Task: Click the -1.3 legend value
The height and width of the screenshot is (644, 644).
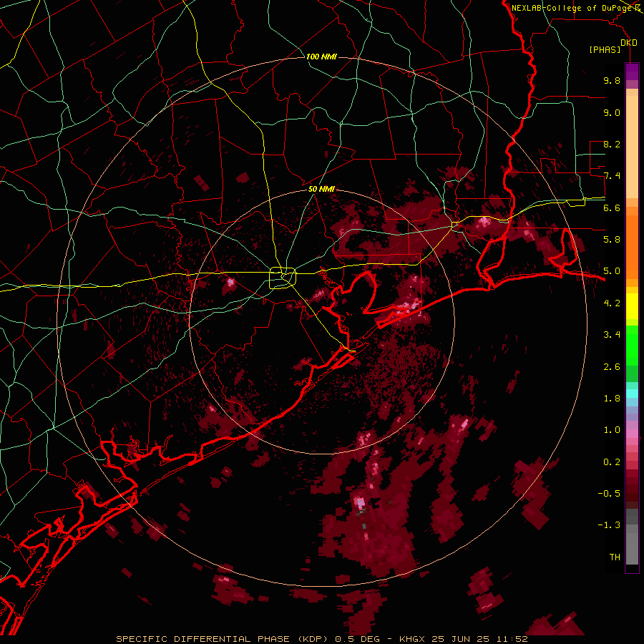Action: click(x=609, y=525)
